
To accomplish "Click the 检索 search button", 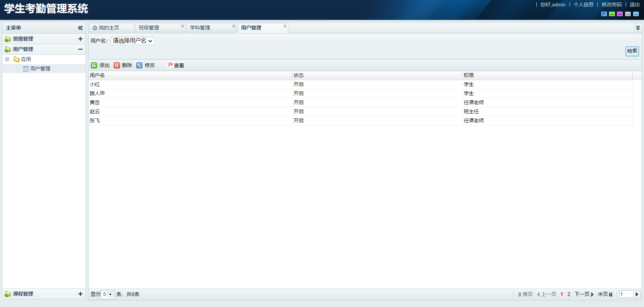I will tap(632, 51).
